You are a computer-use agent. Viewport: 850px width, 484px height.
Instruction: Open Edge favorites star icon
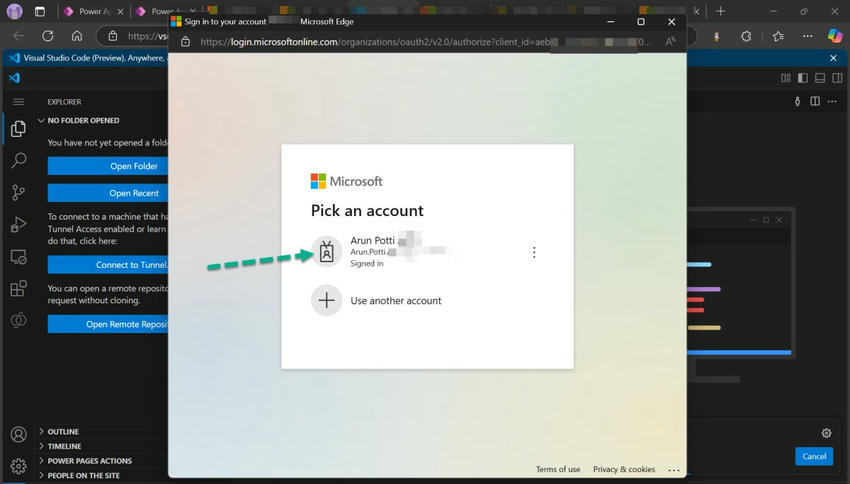pos(778,36)
